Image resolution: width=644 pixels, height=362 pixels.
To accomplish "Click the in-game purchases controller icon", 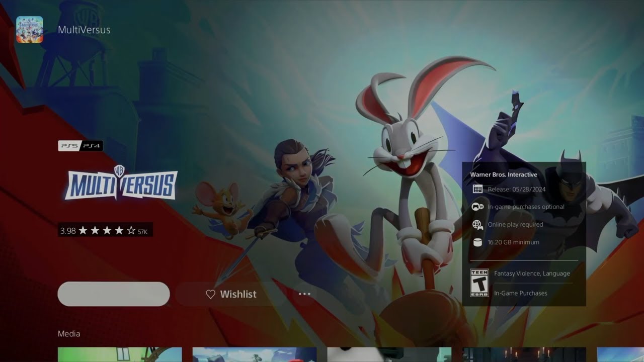I will point(477,207).
